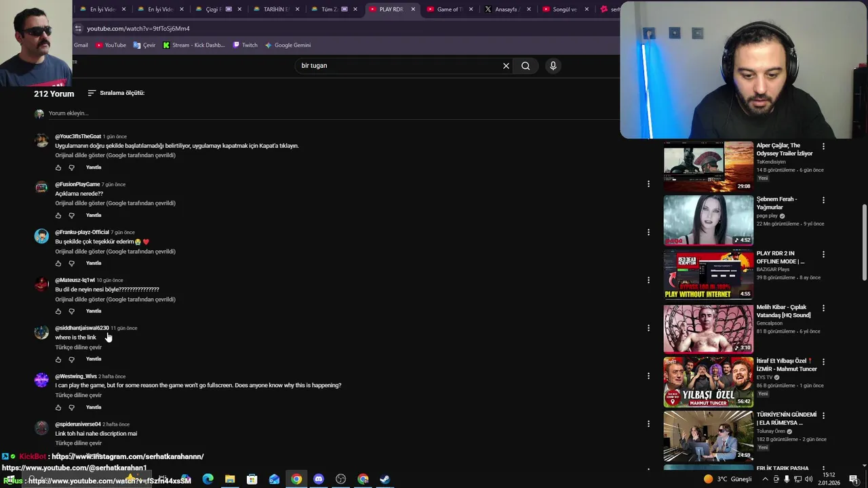Start voice search with the microphone icon
Viewport: 868px width, 488px height.
point(553,66)
